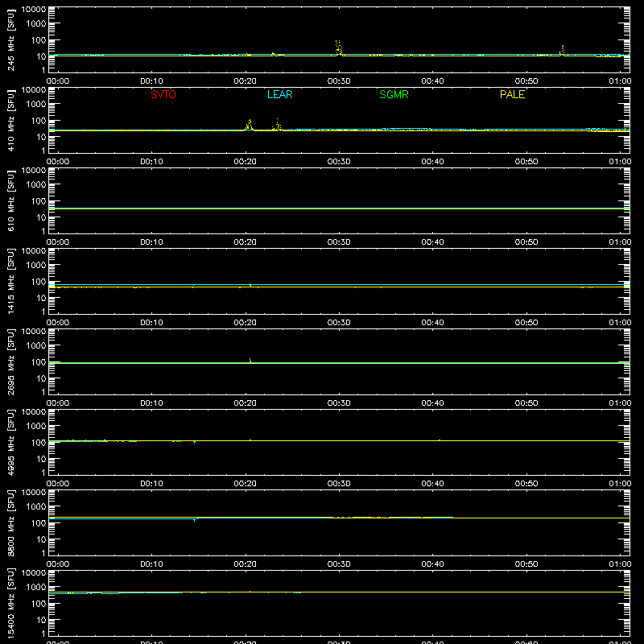The width and height of the screenshot is (644, 644).
Task: Select the 8800 MHz [SFU] axis title
Action: [10, 522]
